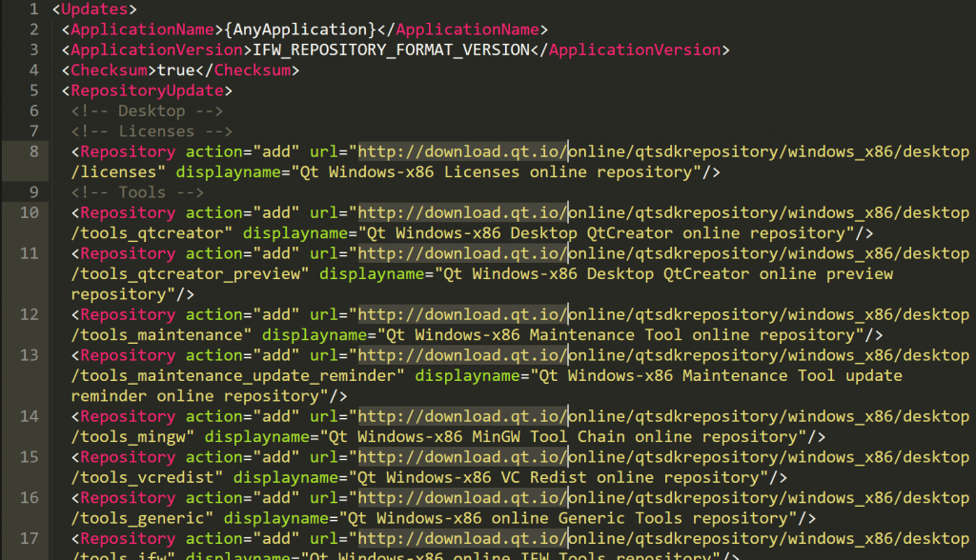Viewport: 976px width, 560px height.
Task: Click line number 12 in the gutter
Action: 30,315
